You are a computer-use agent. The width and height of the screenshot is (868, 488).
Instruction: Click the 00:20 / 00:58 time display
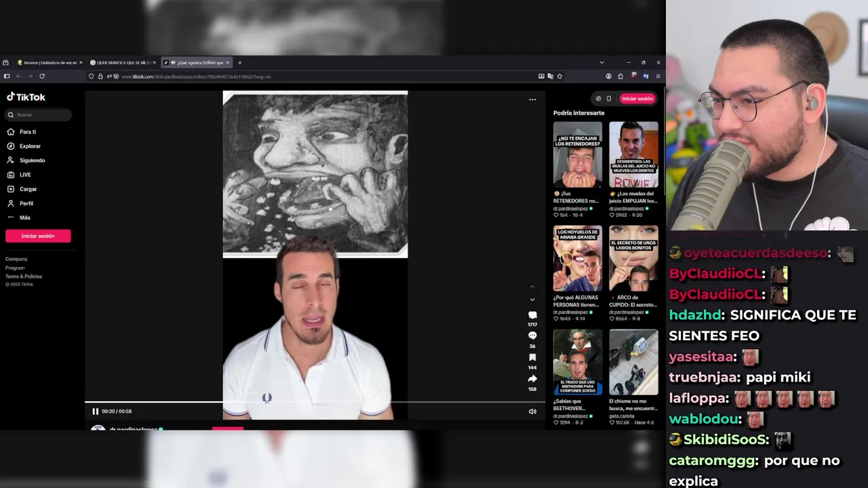pyautogui.click(x=117, y=411)
